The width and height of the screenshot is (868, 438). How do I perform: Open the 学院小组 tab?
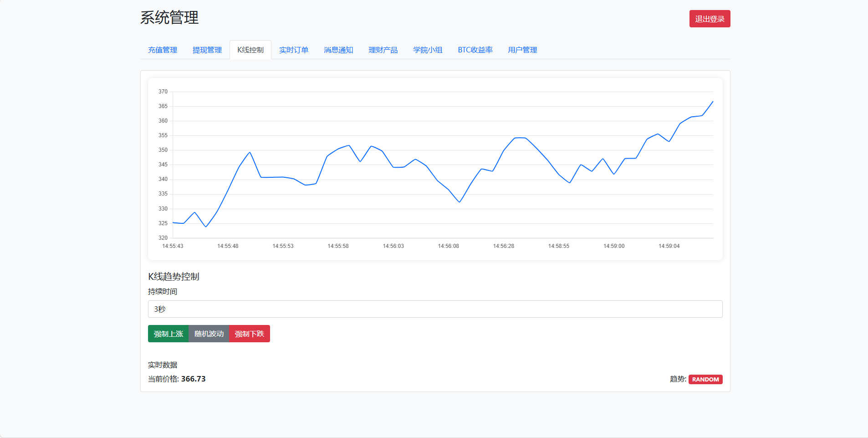pyautogui.click(x=428, y=50)
